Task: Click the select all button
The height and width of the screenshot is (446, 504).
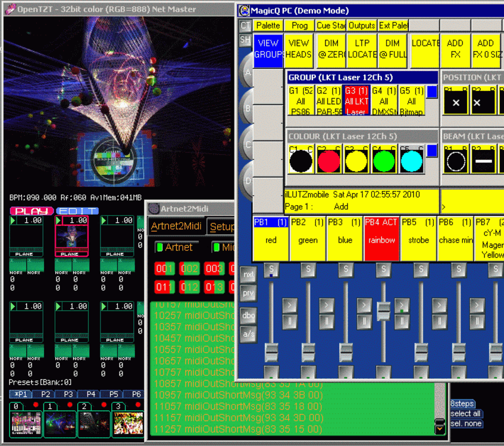Action: pyautogui.click(x=466, y=413)
